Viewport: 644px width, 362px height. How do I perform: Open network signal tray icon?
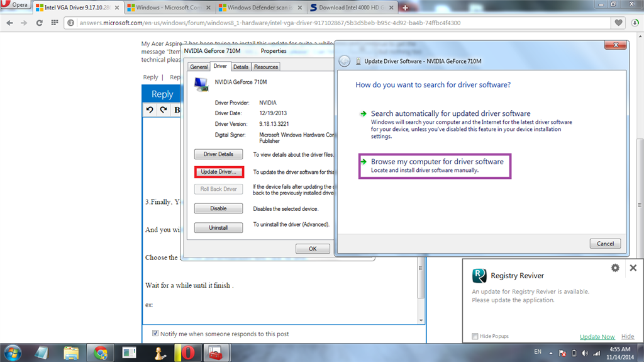[596, 353]
